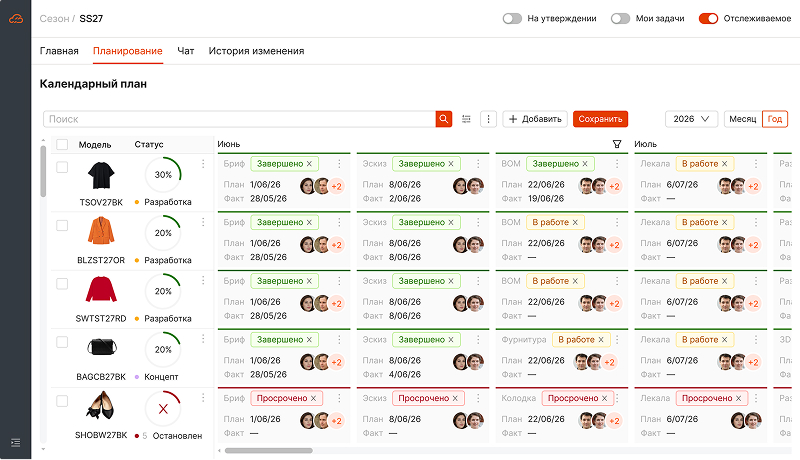Check the TSOV27BK row checkbox
The width and height of the screenshot is (800, 460).
click(62, 167)
